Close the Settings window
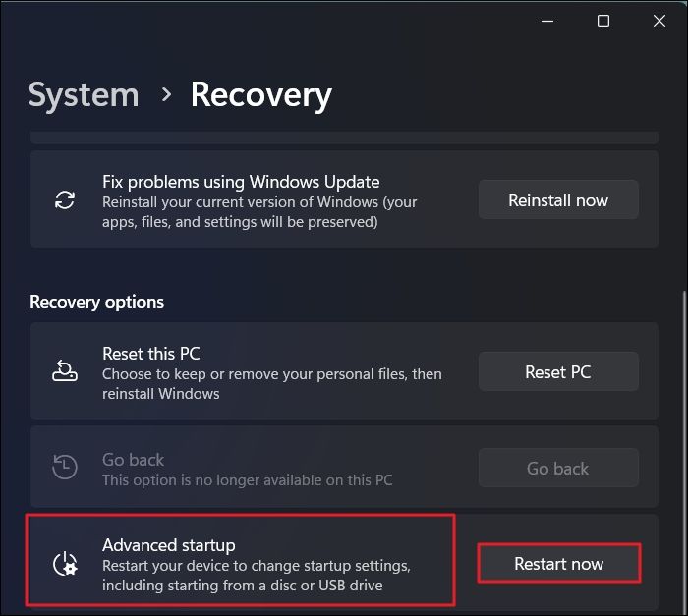688x616 pixels. point(659,21)
